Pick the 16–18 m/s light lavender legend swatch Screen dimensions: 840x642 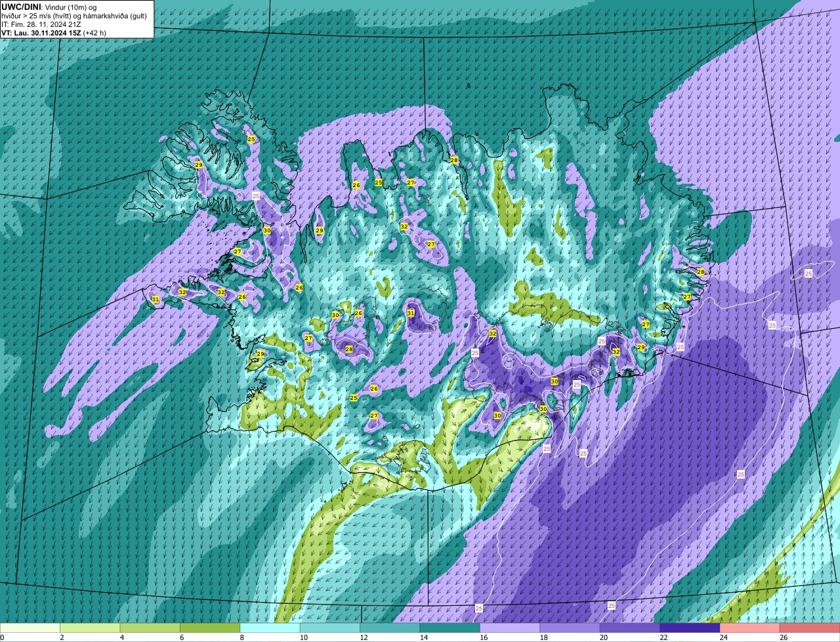point(510,628)
